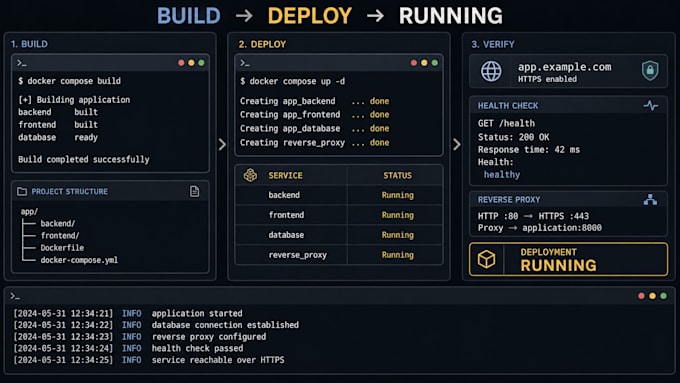Image resolution: width=680 pixels, height=383 pixels.
Task: Click the 'healthy' health value
Action: (502, 174)
